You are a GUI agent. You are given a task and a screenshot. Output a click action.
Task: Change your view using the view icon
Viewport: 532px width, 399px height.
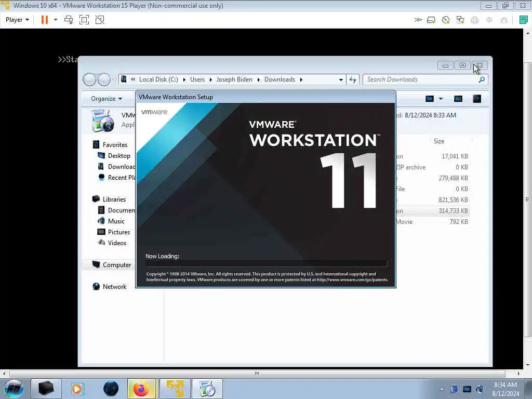pos(430,99)
